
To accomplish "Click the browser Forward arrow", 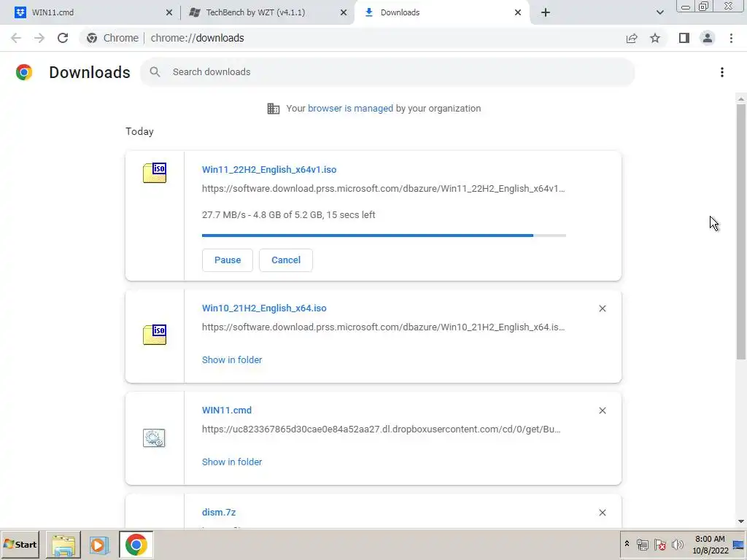I will (x=39, y=38).
